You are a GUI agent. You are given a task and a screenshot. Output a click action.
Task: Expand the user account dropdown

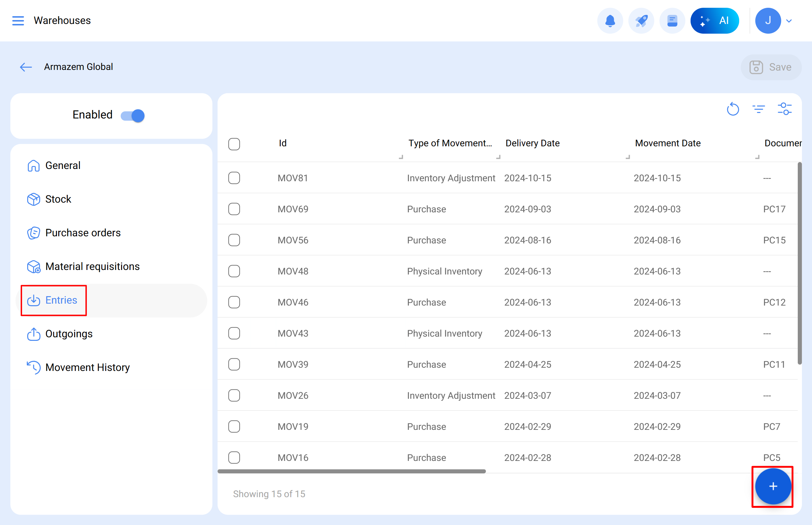(x=789, y=20)
